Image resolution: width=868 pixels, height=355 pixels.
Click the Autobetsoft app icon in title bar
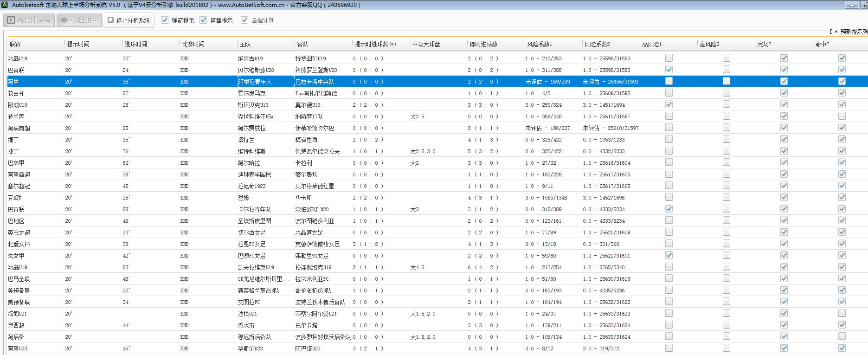pos(5,5)
